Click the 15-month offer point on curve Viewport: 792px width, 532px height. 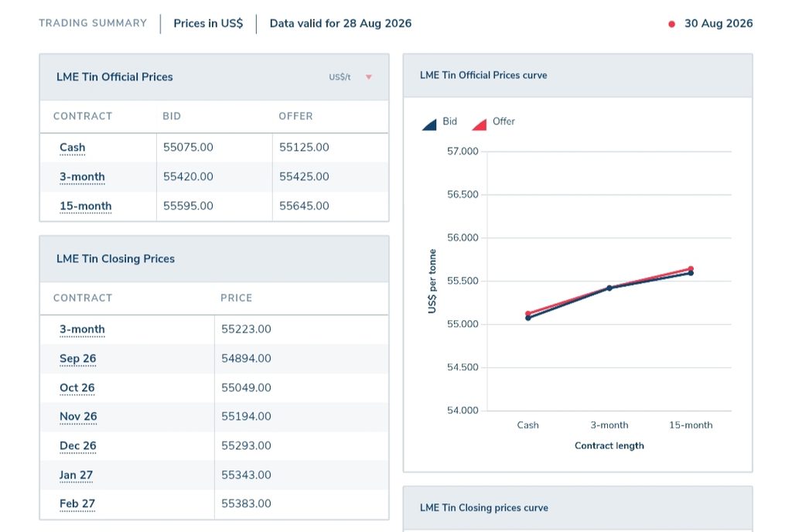(691, 268)
